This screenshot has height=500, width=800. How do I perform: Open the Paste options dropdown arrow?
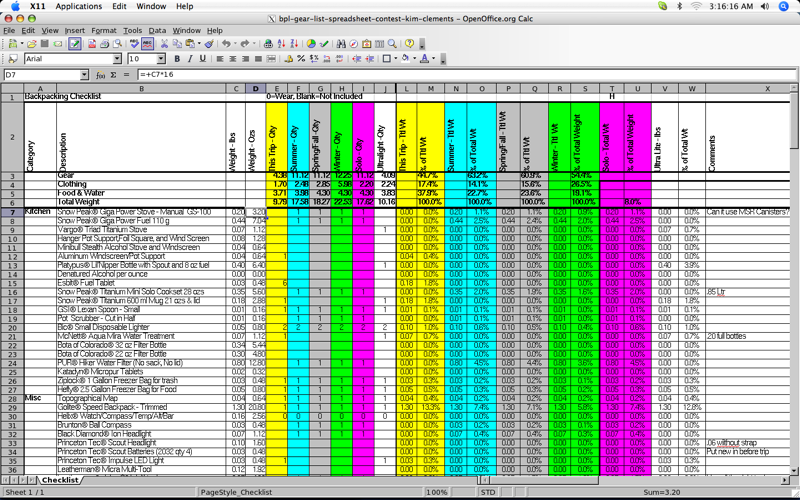tap(199, 44)
